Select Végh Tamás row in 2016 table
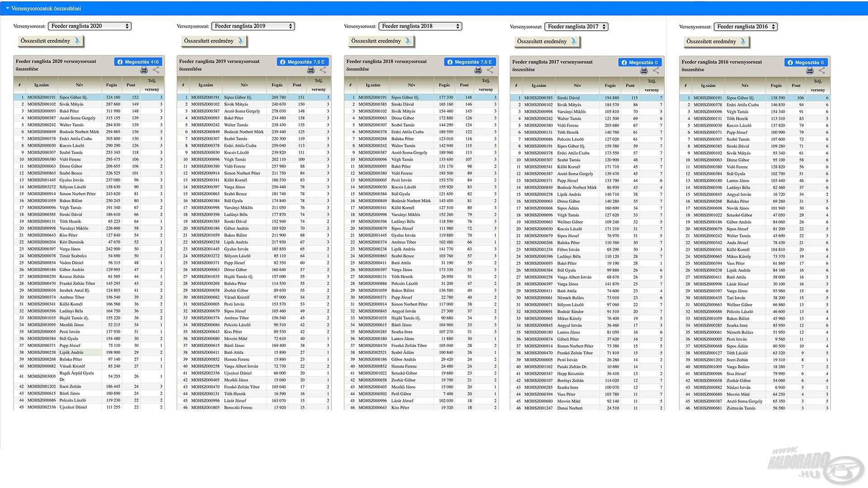This screenshot has height=488, width=868. coord(755,112)
